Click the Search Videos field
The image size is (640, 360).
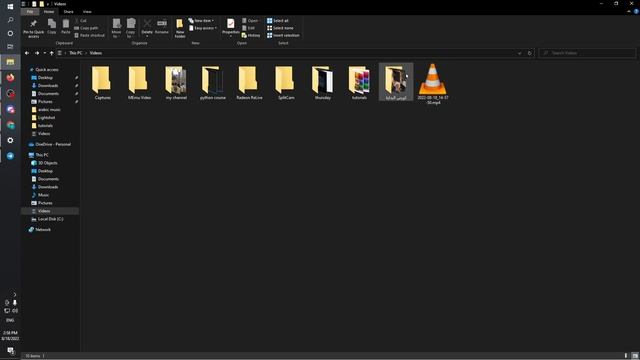pos(587,53)
